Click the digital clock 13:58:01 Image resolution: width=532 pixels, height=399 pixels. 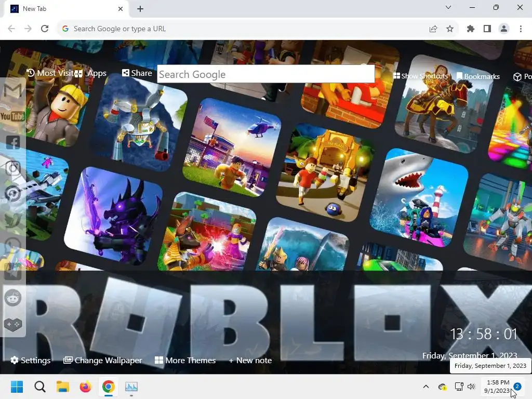(x=484, y=334)
